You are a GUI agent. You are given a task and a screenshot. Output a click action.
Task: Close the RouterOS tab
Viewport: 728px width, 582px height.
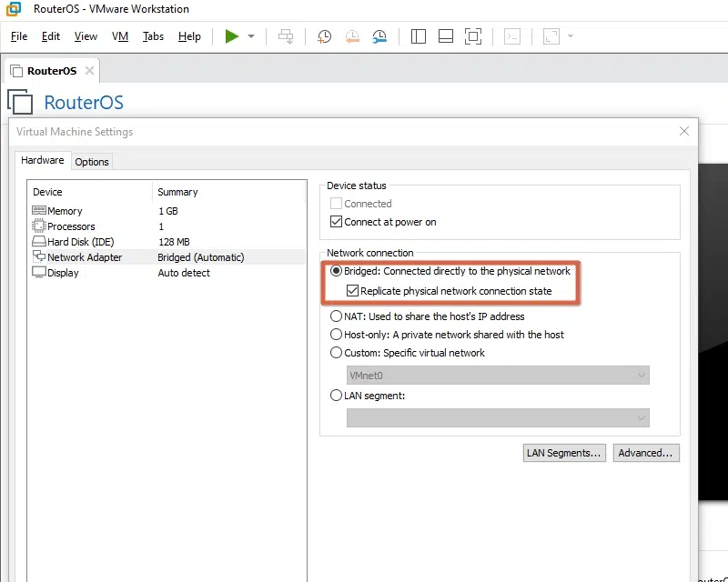pyautogui.click(x=88, y=71)
